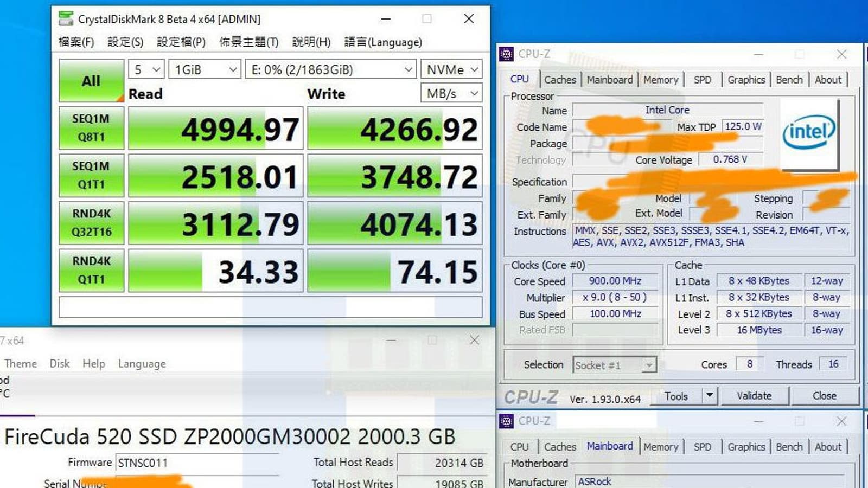
Task: Switch to the Graphics tab in upper CPU-Z
Action: (746, 80)
